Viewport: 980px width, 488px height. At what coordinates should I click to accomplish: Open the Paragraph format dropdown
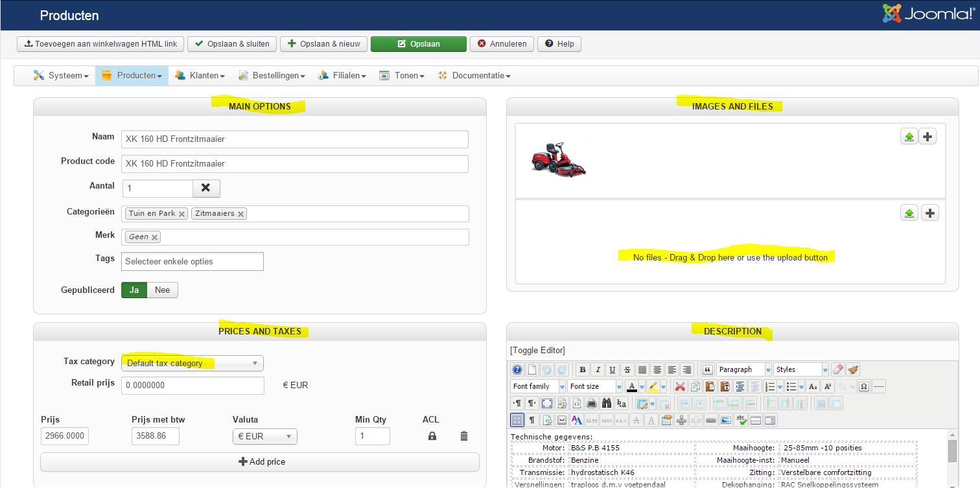[745, 369]
